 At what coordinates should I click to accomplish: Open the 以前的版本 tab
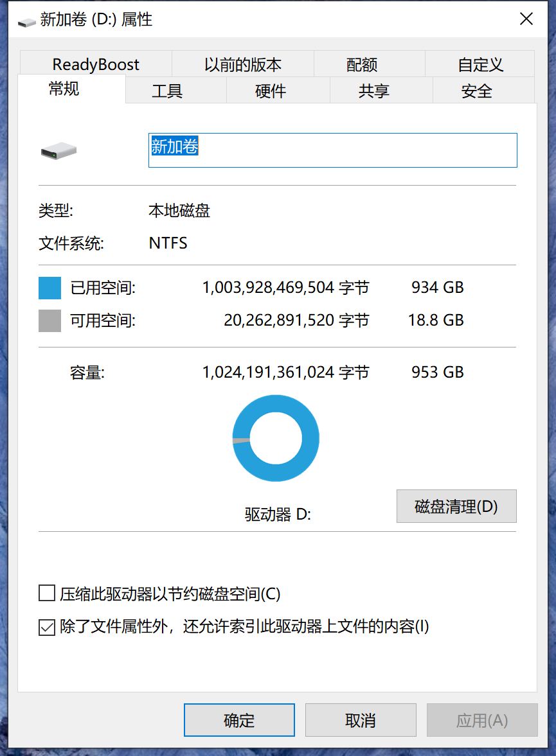243,64
